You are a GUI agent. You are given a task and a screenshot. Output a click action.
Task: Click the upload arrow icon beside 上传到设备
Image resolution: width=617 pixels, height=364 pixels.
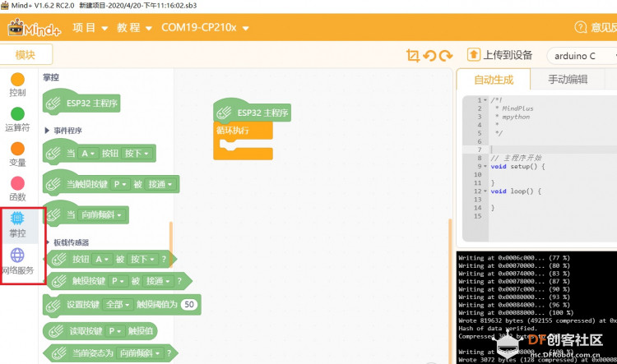point(473,54)
